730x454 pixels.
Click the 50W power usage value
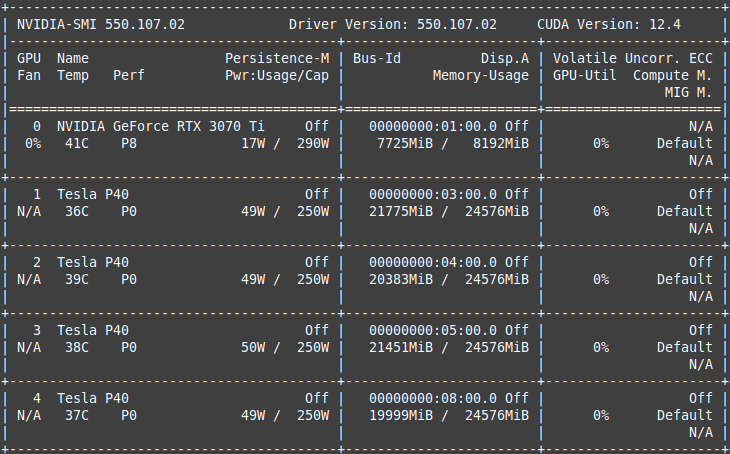click(x=253, y=347)
